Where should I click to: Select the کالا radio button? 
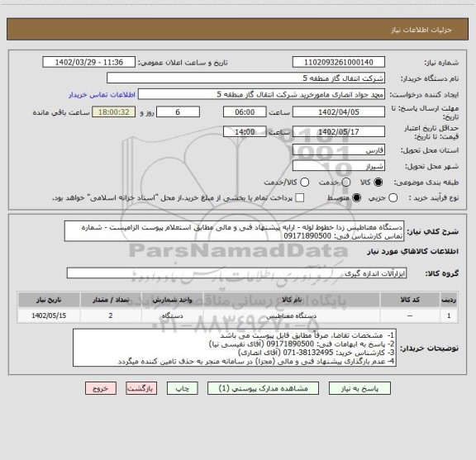pyautogui.click(x=378, y=183)
